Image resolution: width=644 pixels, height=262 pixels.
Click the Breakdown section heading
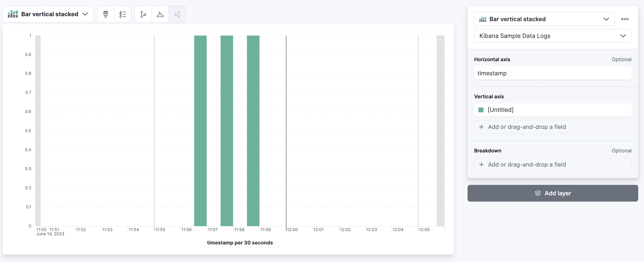coord(487,151)
